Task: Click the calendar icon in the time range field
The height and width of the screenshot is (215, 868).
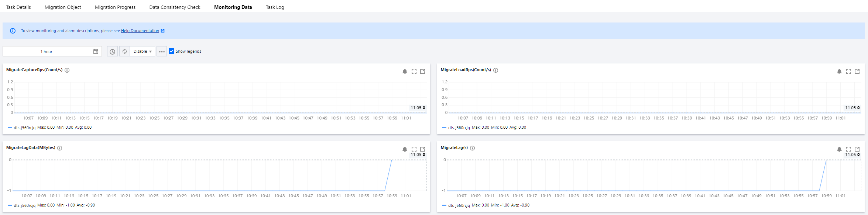Action: pyautogui.click(x=96, y=51)
